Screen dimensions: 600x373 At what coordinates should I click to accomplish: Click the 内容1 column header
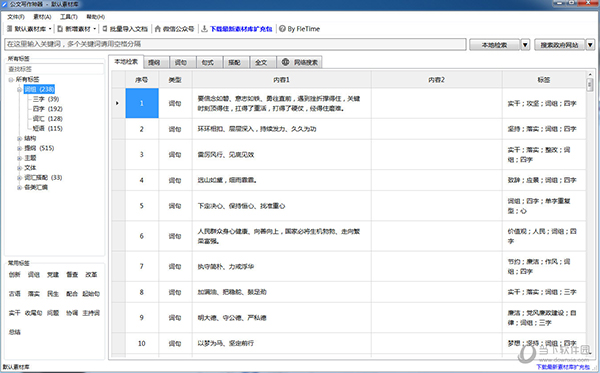tap(282, 80)
